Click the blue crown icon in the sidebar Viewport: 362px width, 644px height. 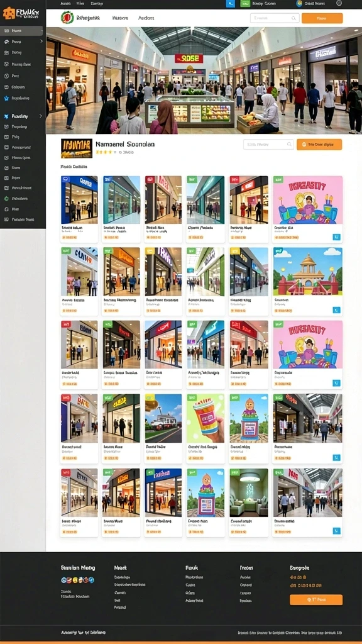click(x=6, y=98)
